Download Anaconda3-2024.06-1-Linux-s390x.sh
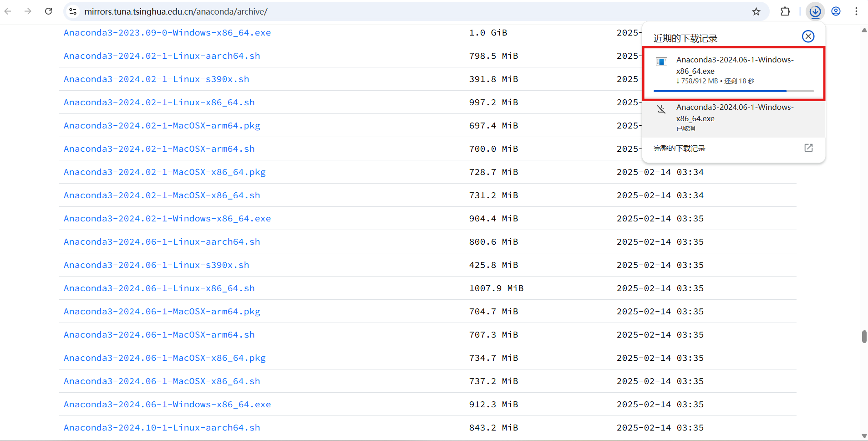This screenshot has height=441, width=868. [x=156, y=265]
